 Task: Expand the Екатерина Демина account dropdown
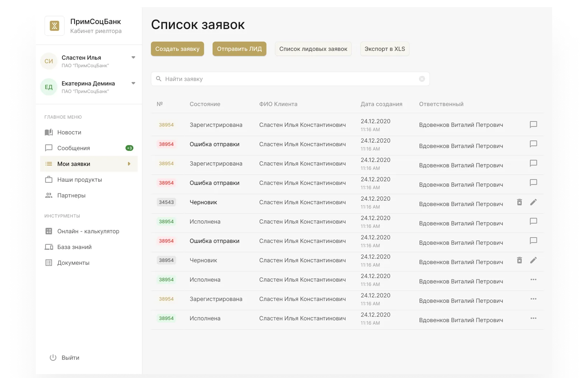pos(133,83)
